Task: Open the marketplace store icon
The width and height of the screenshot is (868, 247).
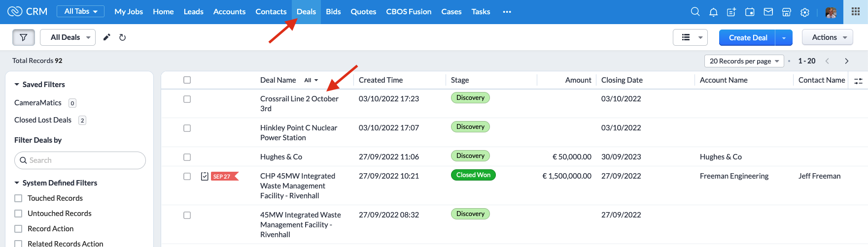Action: pyautogui.click(x=787, y=12)
